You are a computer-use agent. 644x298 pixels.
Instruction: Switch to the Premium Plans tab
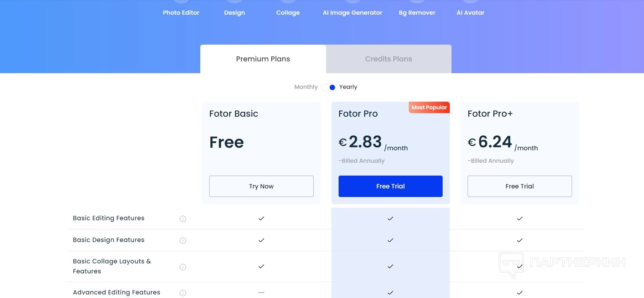point(263,59)
